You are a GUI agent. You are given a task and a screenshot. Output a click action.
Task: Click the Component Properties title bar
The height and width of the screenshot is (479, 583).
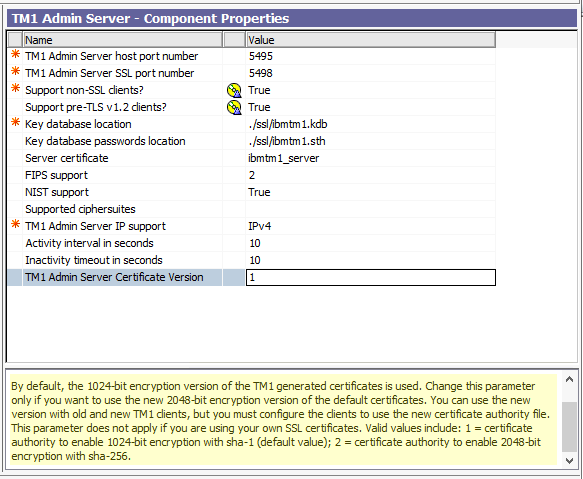tap(292, 18)
